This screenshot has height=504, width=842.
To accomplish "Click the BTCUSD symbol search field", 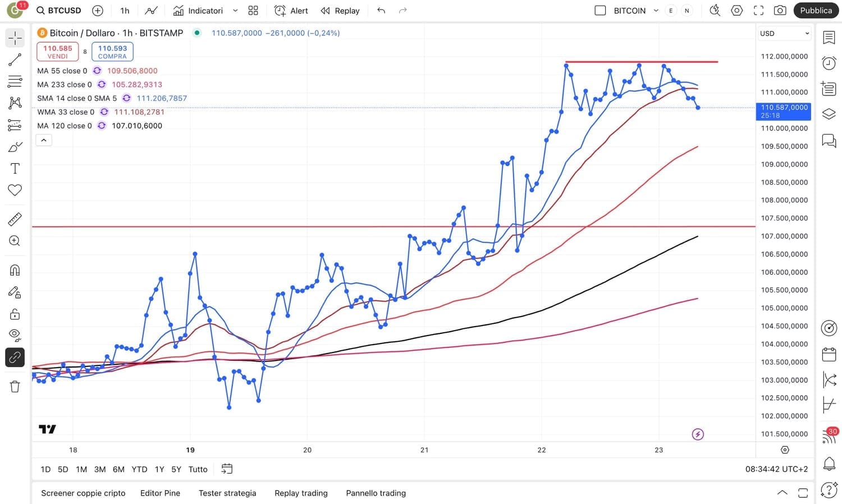I will tap(59, 11).
